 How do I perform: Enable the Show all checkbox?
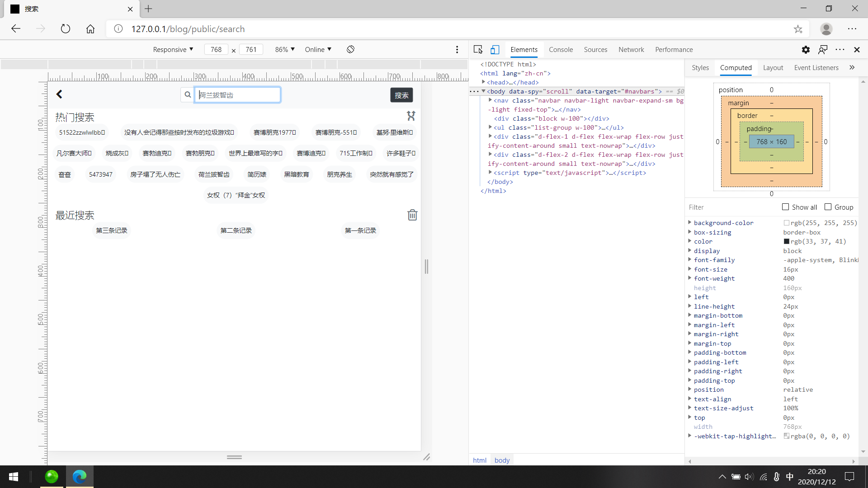tap(786, 207)
